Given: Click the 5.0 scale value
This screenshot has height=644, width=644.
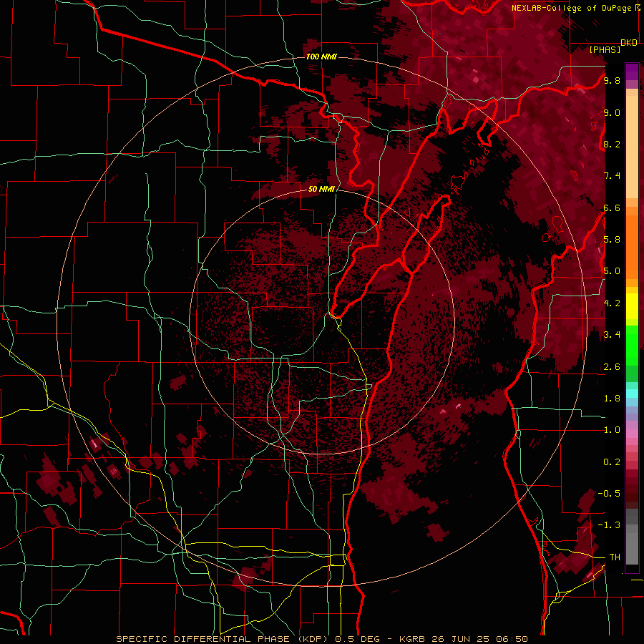Looking at the screenshot, I should [x=612, y=271].
